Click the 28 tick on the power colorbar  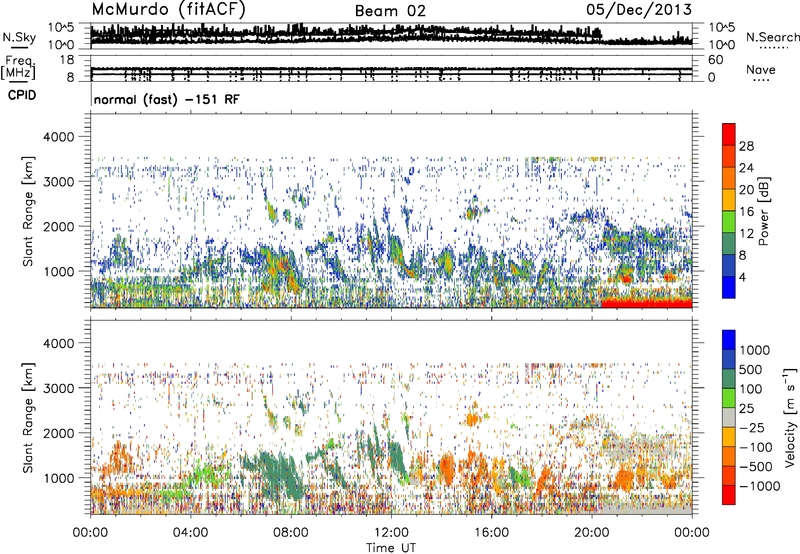[746, 146]
